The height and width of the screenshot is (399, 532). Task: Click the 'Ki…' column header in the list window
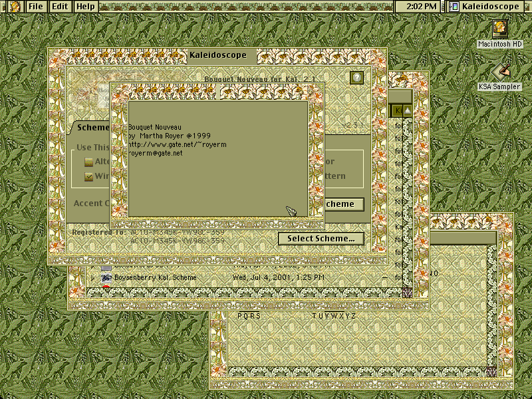click(397, 110)
